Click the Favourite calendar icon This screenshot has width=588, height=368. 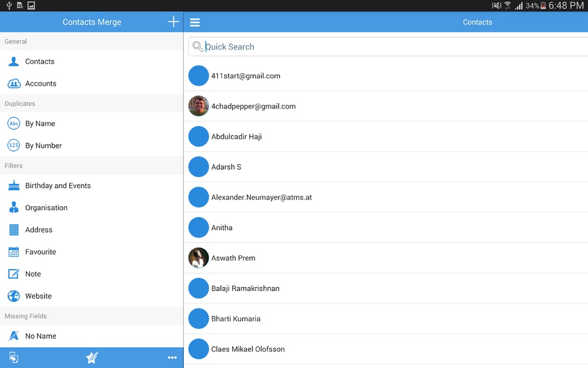[x=13, y=251]
